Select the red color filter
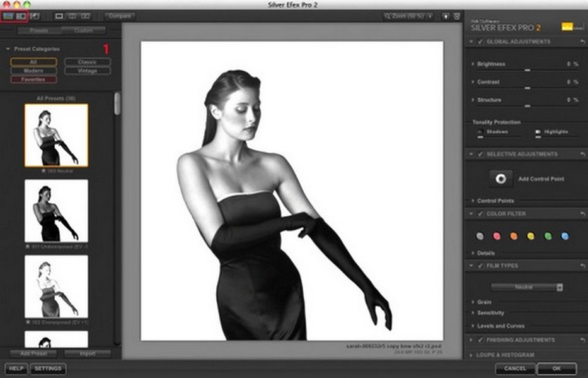This screenshot has width=588, height=378. click(497, 236)
